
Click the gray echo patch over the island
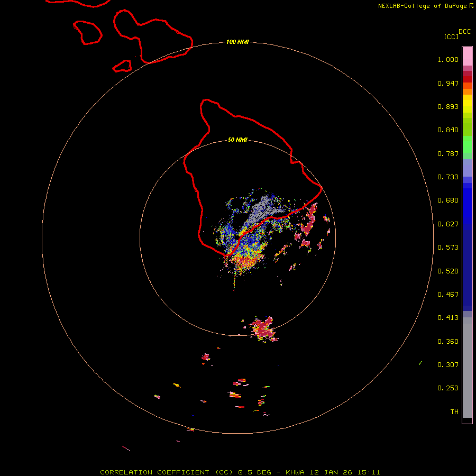tap(262, 211)
